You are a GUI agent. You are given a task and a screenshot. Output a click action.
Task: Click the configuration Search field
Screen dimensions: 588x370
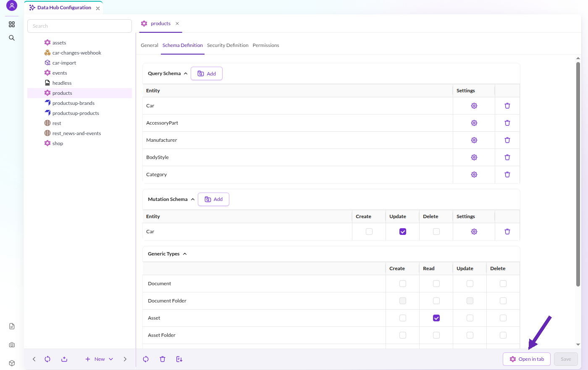pos(79,26)
